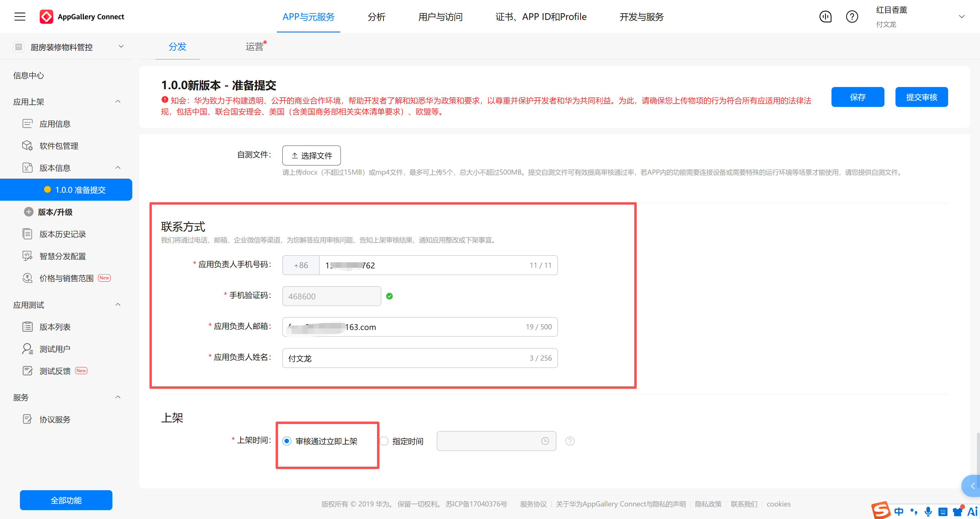The height and width of the screenshot is (519, 980).
Task: Open 证书、APP ID和Profile tab
Action: tap(541, 17)
